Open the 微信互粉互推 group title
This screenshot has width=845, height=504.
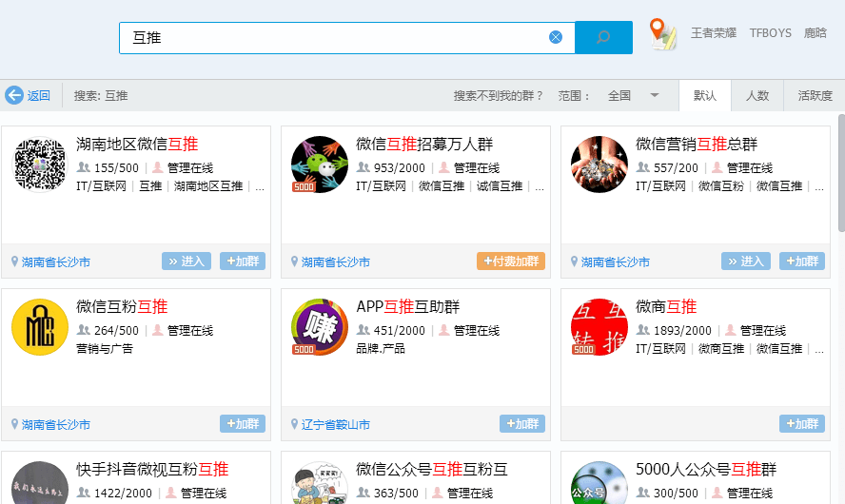[122, 306]
